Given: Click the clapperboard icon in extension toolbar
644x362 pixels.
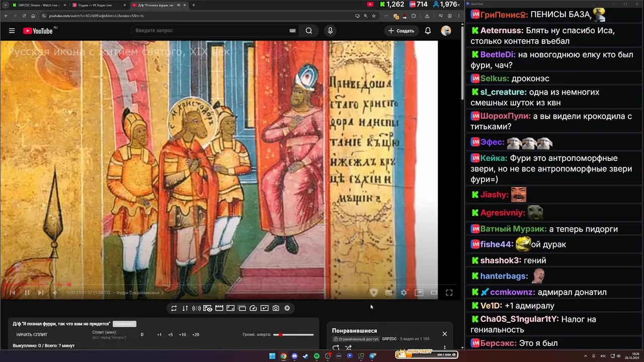Looking at the screenshot, I should pos(219,308).
